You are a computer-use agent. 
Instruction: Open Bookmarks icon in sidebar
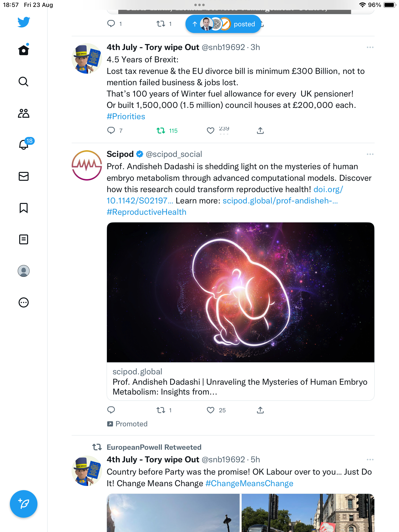pos(24,208)
